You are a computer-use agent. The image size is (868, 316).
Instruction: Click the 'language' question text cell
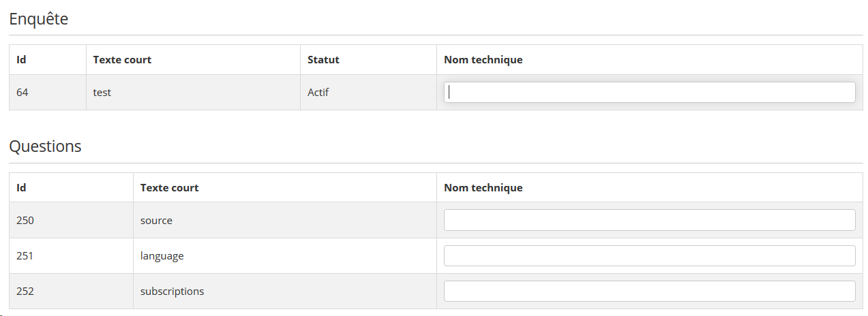click(x=162, y=256)
